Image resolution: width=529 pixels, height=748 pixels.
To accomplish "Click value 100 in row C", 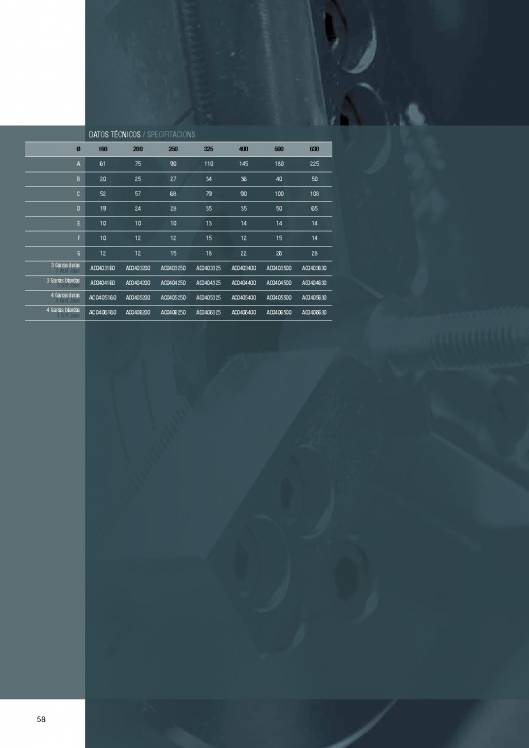I will pos(279,194).
